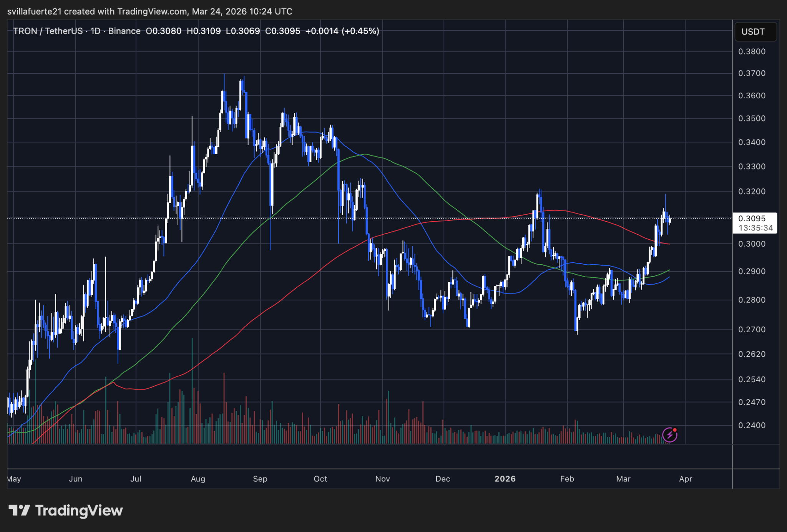Click the Apr label on time axis
787x532 pixels.
(x=686, y=479)
